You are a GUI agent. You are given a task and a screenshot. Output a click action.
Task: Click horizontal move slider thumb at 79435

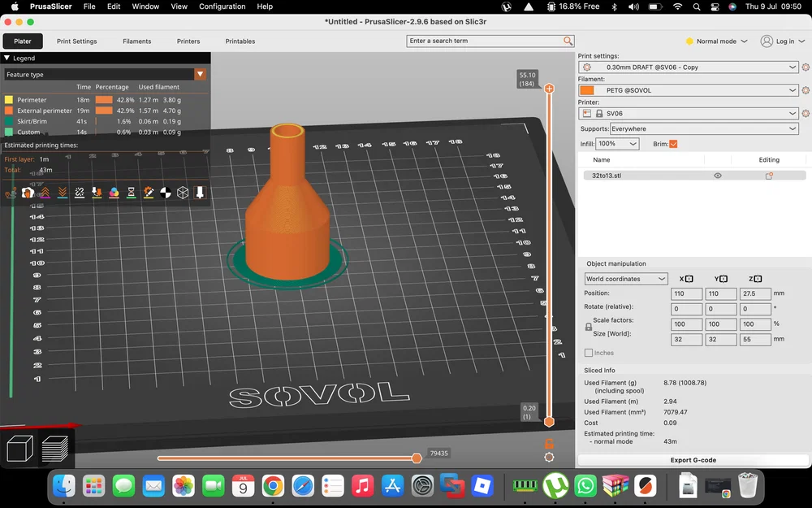point(417,458)
